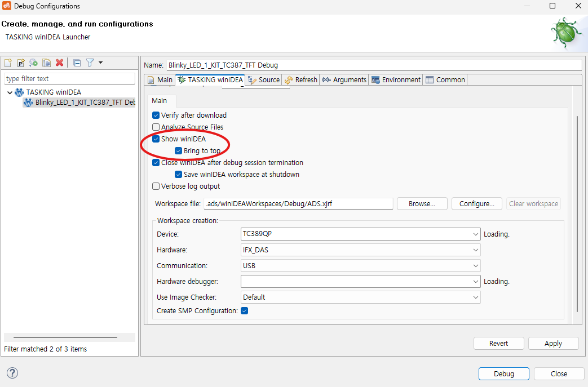Click the 'TASKING winIDEA Launcher' subtitle text

(x=47, y=37)
